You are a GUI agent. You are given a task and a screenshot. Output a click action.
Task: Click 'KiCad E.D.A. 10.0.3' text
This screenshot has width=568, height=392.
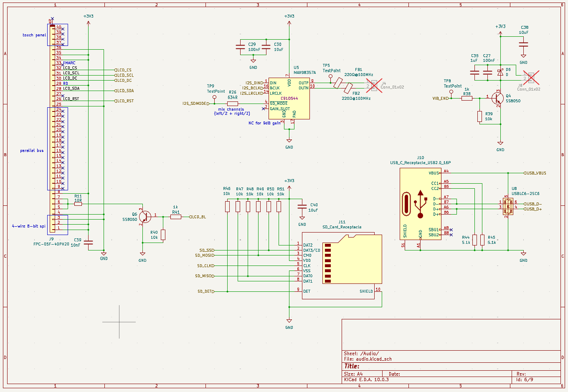click(x=366, y=380)
